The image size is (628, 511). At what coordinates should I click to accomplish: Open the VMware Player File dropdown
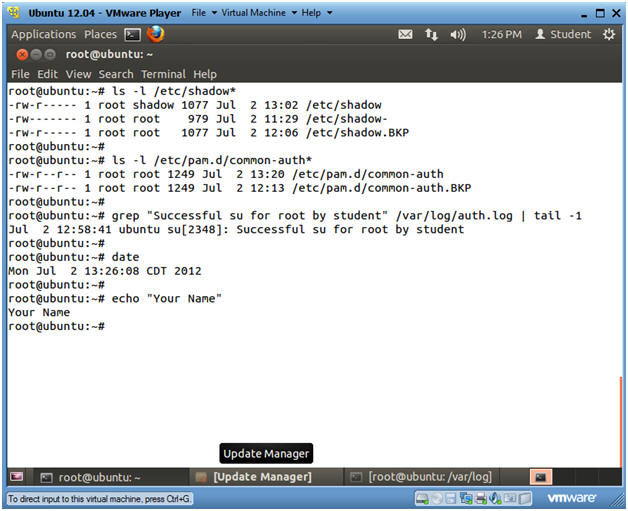coord(204,13)
